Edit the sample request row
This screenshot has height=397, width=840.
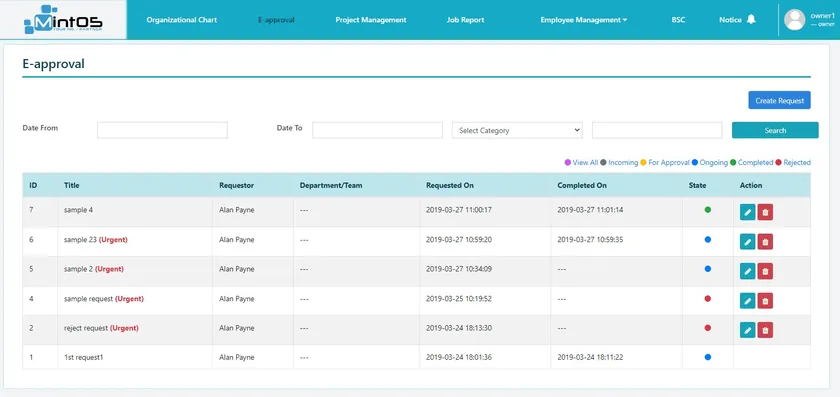(747, 301)
